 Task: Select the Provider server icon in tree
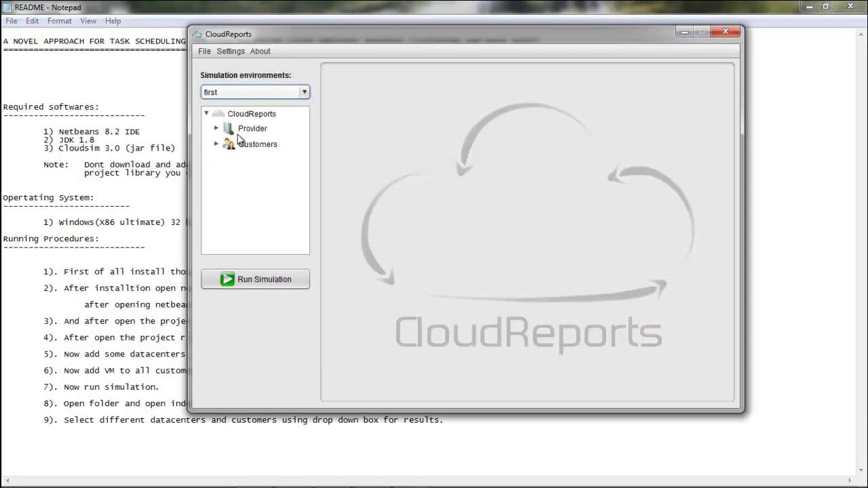tap(229, 128)
